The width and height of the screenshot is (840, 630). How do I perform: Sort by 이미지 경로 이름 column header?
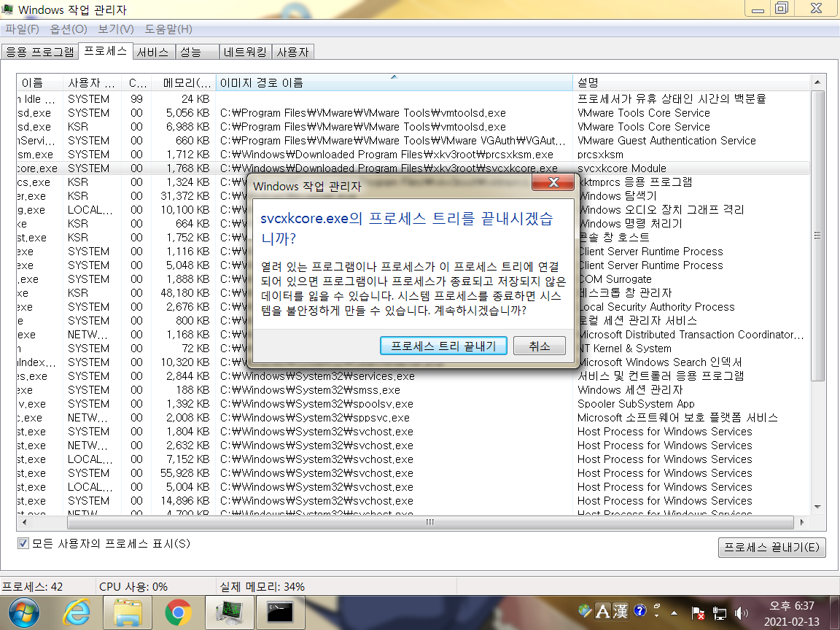[x=394, y=82]
